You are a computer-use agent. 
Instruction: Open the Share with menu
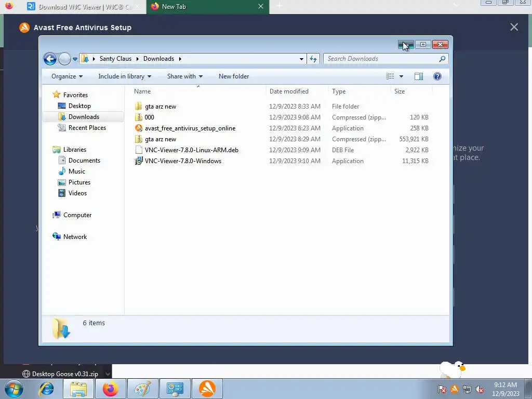click(184, 76)
